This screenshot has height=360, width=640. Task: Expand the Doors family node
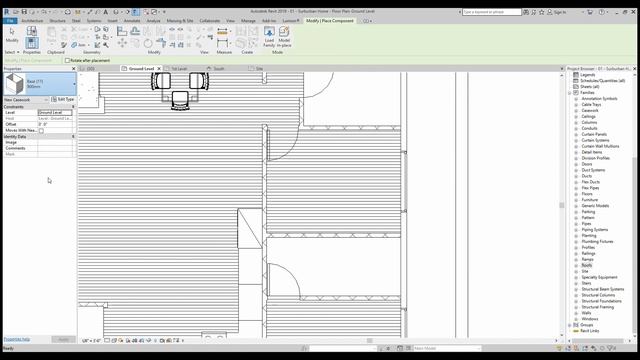pyautogui.click(x=576, y=164)
